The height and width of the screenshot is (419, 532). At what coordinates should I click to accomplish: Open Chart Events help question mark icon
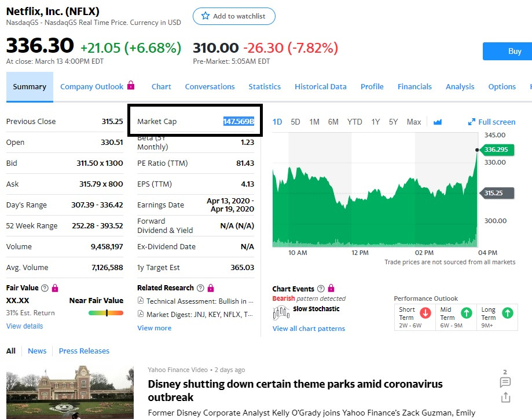321,289
